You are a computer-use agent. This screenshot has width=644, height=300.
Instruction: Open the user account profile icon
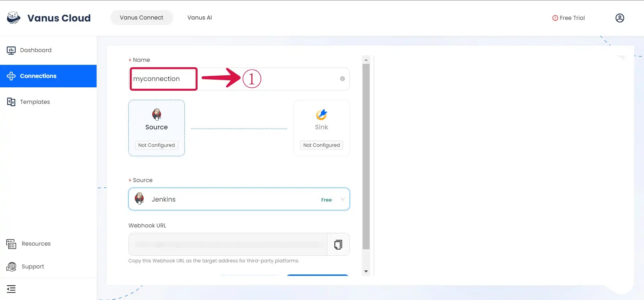620,18
